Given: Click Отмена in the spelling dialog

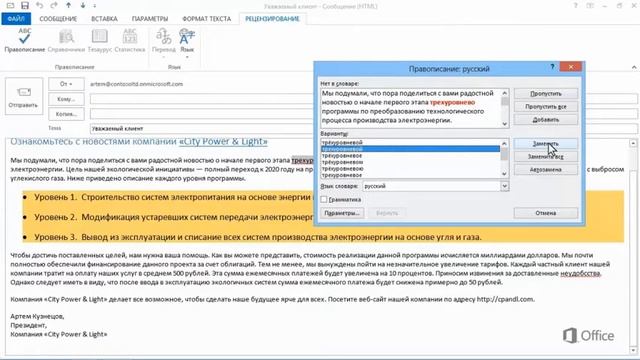Looking at the screenshot, I should pyautogui.click(x=546, y=213).
